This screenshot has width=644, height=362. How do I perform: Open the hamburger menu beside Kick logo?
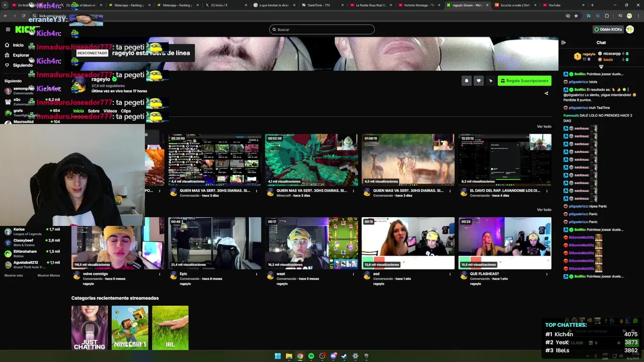tap(8, 30)
